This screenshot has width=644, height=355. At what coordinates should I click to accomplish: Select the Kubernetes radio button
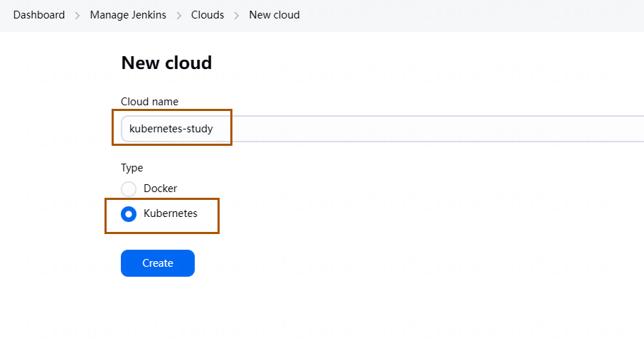click(129, 214)
